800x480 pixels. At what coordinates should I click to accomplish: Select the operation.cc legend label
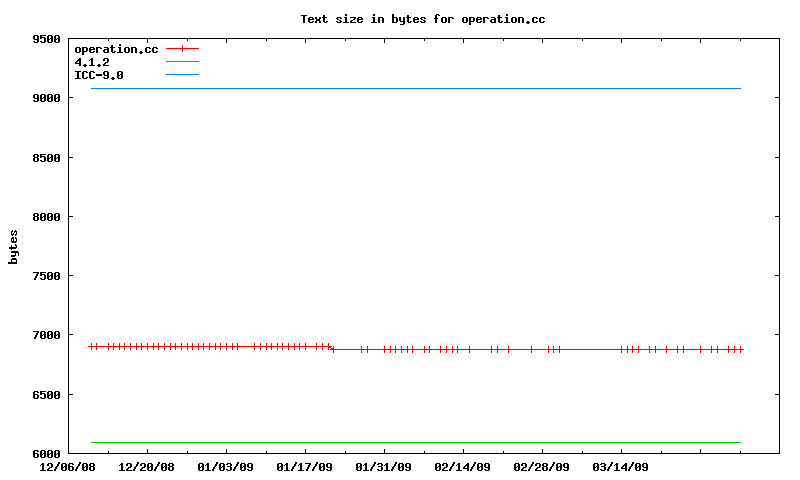click(116, 49)
